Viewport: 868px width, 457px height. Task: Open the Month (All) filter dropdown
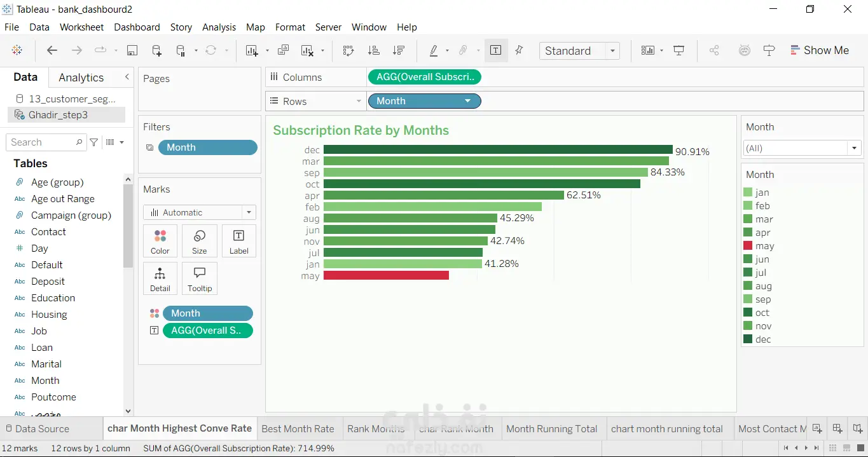803,148
